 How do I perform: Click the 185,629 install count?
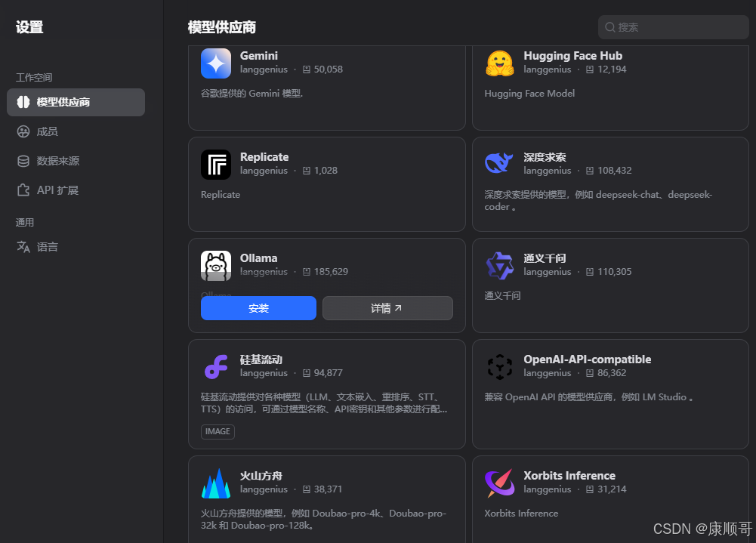point(331,272)
